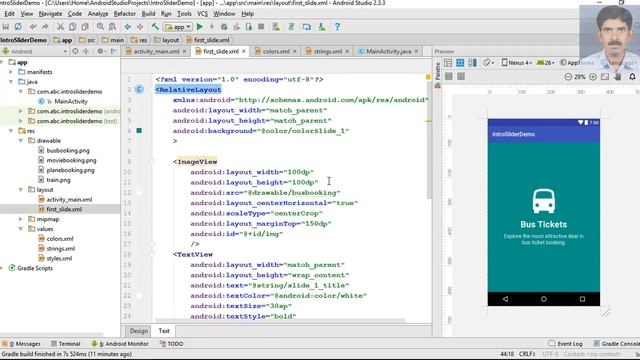640x360 pixels.
Task: Expand the mipmap folder
Action: pos(21,219)
